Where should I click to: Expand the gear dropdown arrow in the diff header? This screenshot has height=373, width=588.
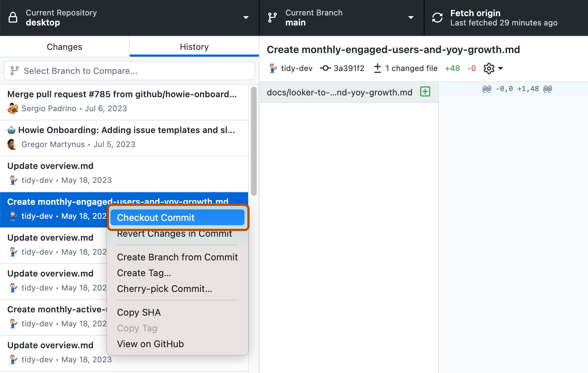click(500, 68)
